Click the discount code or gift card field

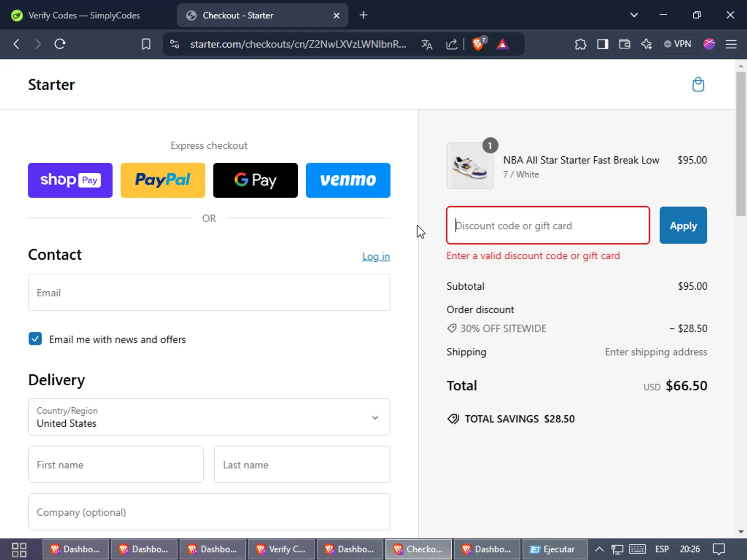coord(548,225)
